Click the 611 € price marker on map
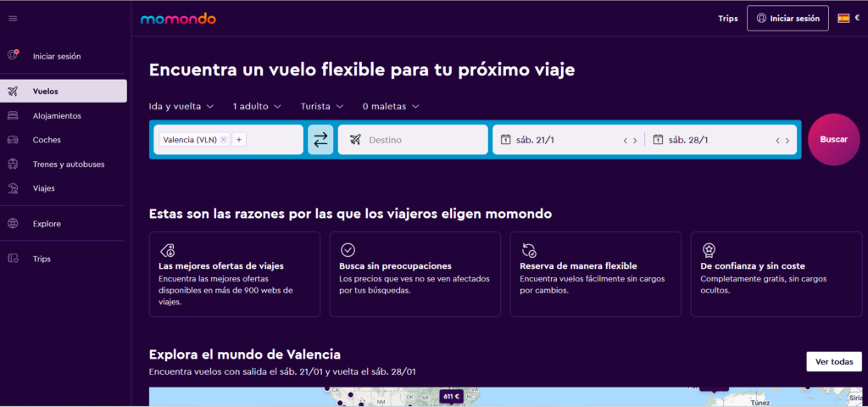 click(x=451, y=397)
